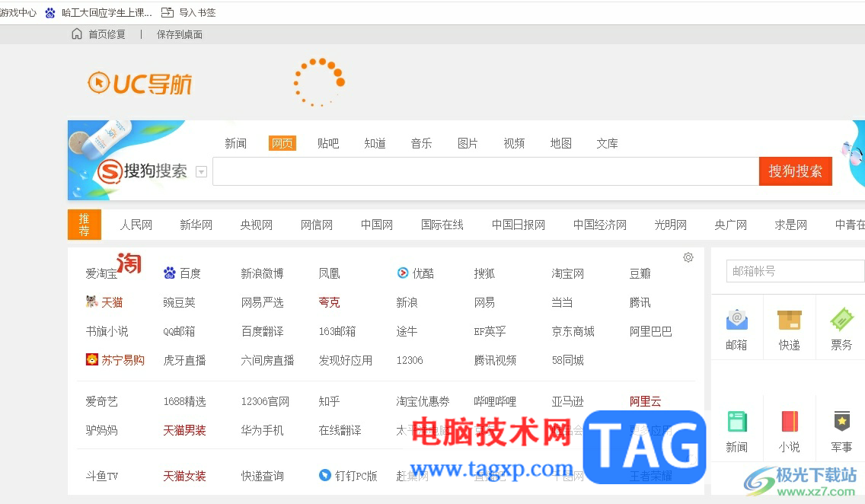Open the 游戏中心 bookmark
This screenshot has width=865, height=504.
[x=18, y=13]
